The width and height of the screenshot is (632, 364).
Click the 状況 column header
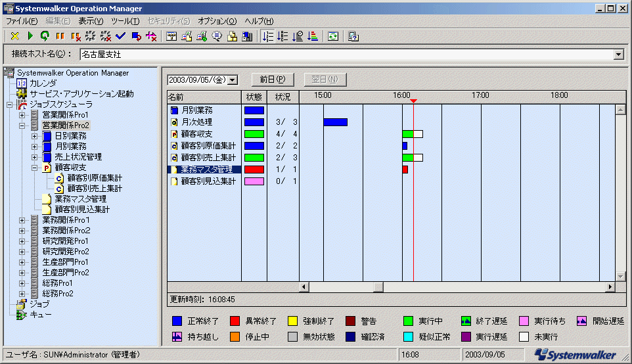pos(283,97)
